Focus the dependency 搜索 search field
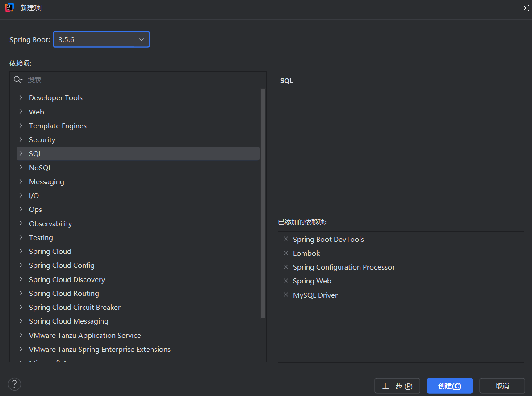 coord(143,80)
